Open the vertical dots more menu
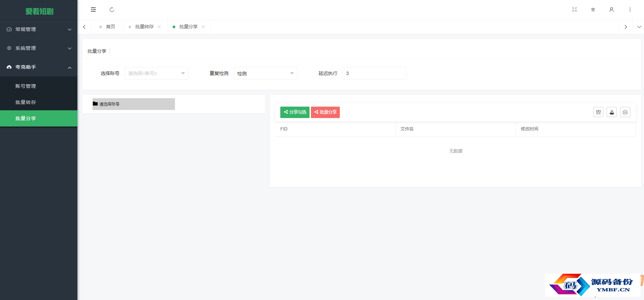644x300 pixels. (x=630, y=10)
